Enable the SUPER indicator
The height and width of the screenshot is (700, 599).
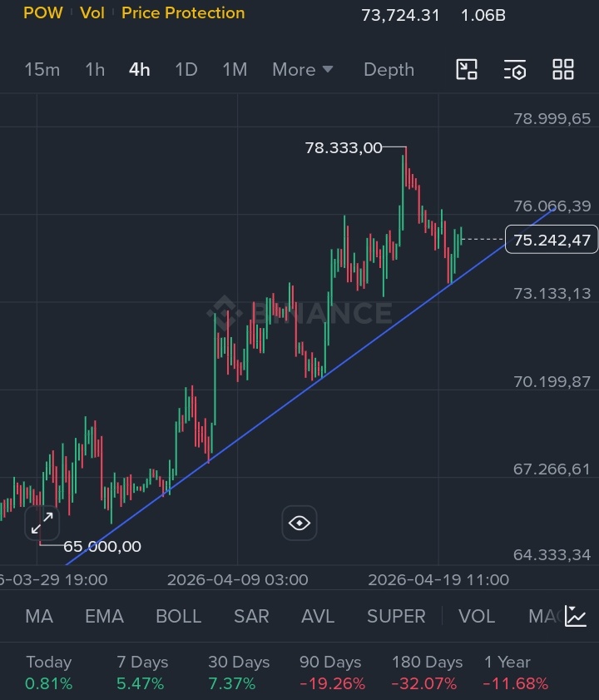(396, 617)
